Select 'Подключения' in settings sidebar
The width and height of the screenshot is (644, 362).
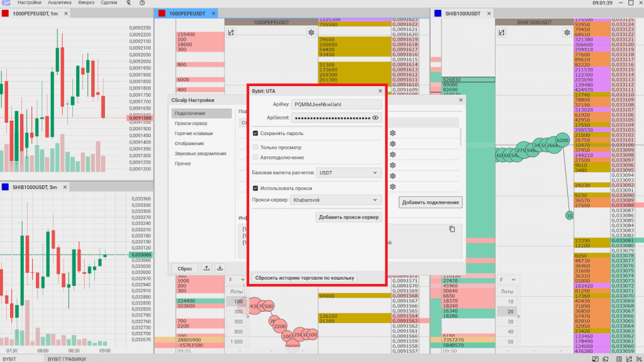coord(201,113)
